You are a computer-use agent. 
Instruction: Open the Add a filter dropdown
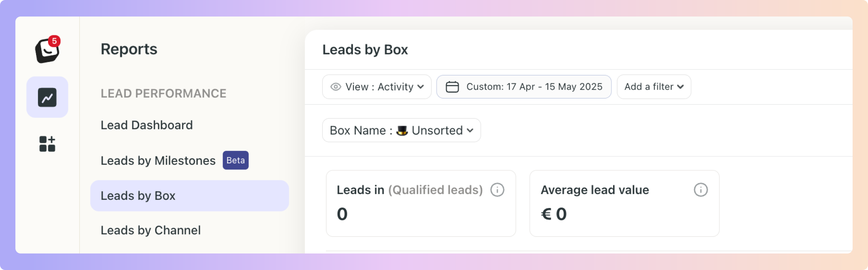654,87
